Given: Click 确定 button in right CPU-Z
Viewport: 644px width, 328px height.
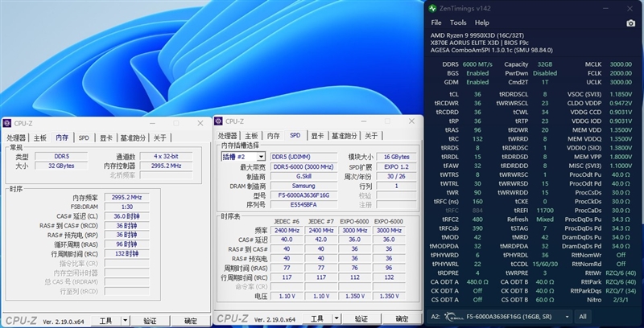Looking at the screenshot, I should click(x=402, y=318).
